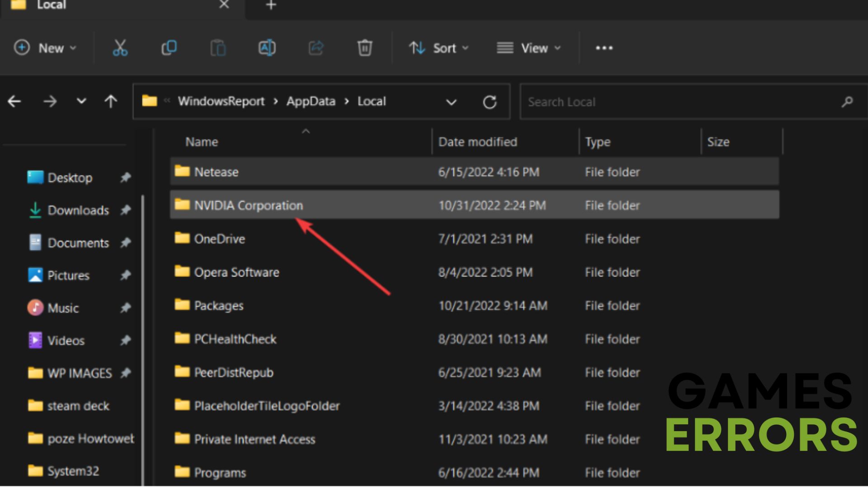Open the New dropdown menu
Image resolution: width=868 pixels, height=488 pixels.
coord(45,48)
